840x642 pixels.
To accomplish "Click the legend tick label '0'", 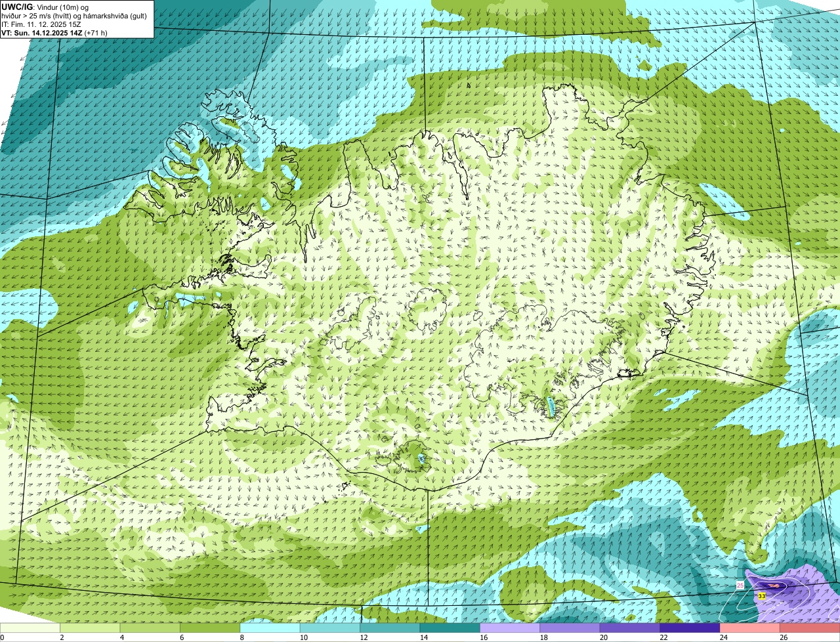I will (2, 637).
